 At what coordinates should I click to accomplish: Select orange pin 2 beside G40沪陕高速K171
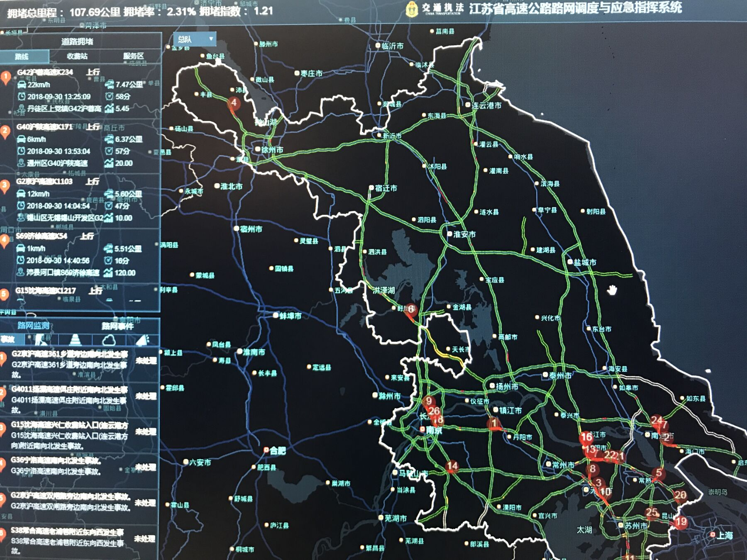coord(5,131)
